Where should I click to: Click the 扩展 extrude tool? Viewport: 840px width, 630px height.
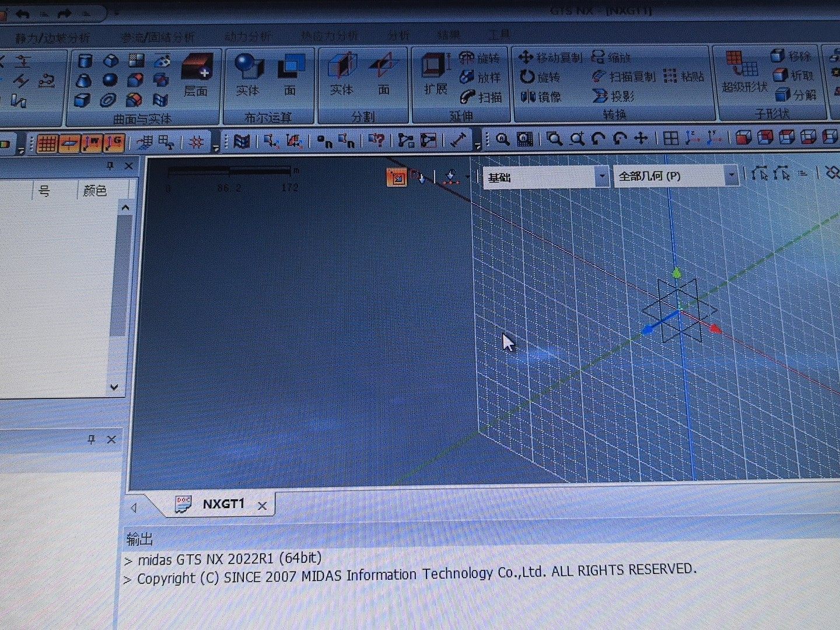(x=436, y=73)
